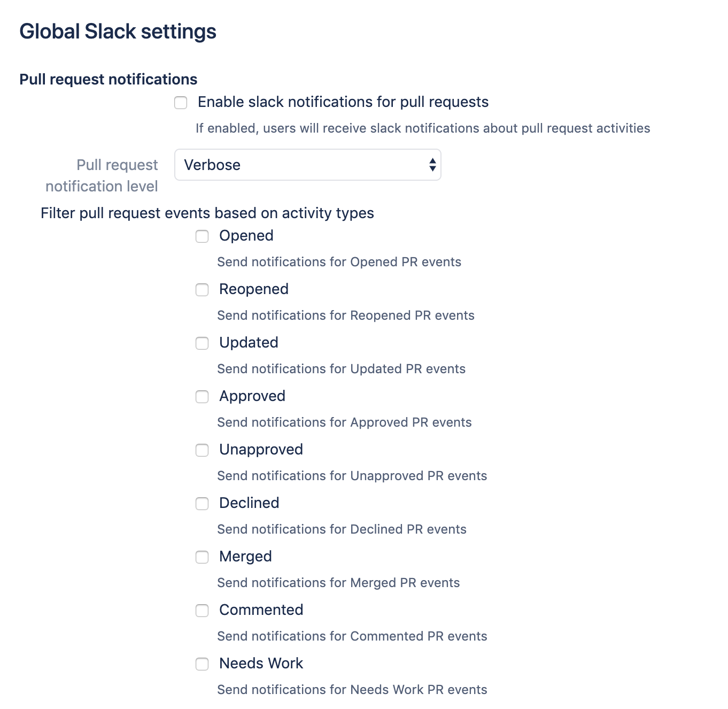Image resolution: width=728 pixels, height=709 pixels.
Task: Enable slack notifications for pull requests
Action: point(180,103)
